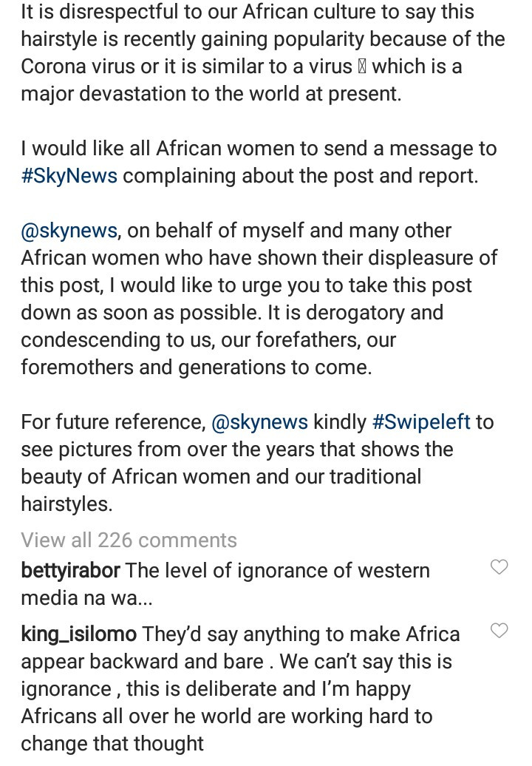Tap the caption line "It is disrespectful to our African culture"
This screenshot has height=766, width=532.
coord(248,12)
